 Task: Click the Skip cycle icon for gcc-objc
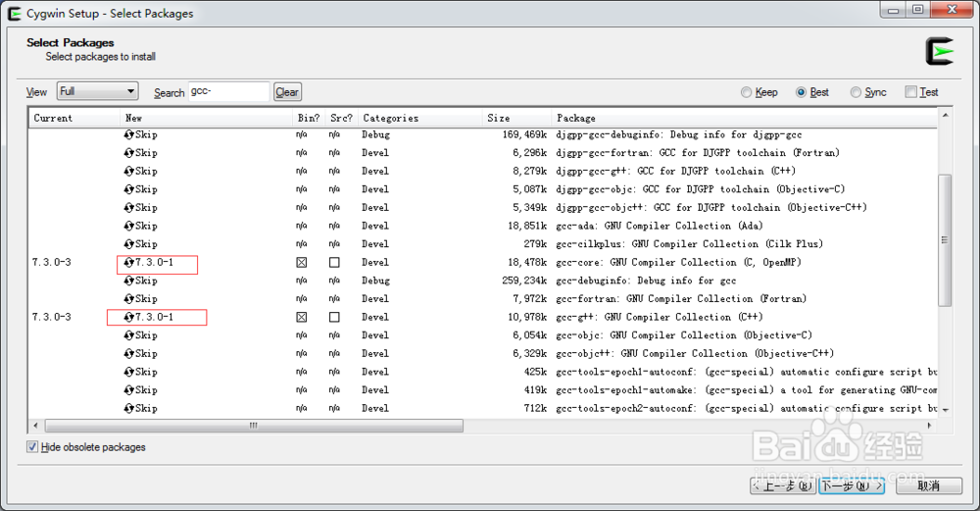128,335
